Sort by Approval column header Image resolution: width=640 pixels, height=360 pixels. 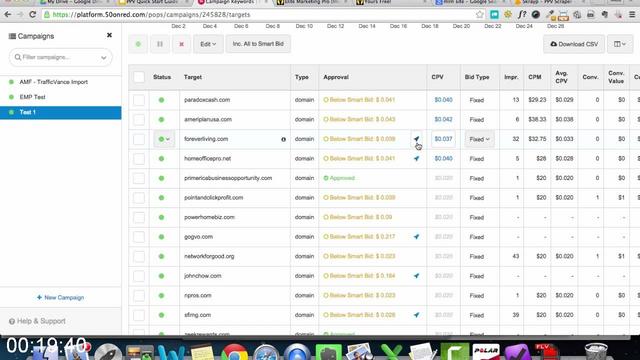point(336,77)
